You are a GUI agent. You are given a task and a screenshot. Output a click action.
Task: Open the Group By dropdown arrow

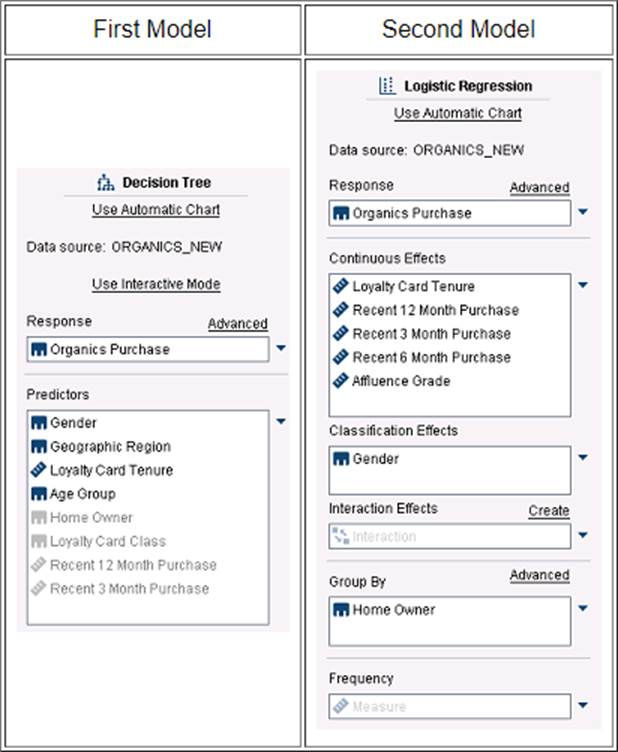click(583, 608)
